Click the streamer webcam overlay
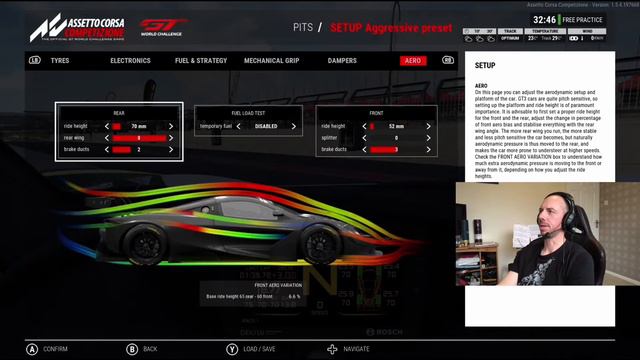 548,234
